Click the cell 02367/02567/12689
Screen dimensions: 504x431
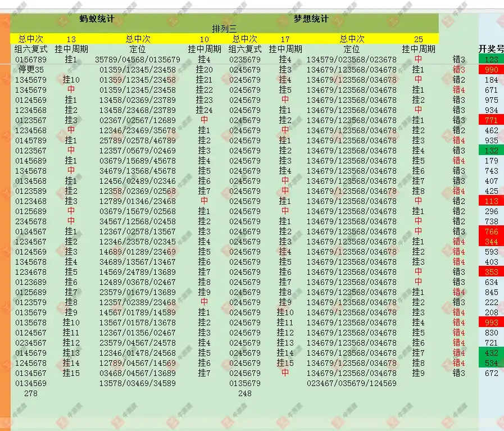(x=138, y=120)
